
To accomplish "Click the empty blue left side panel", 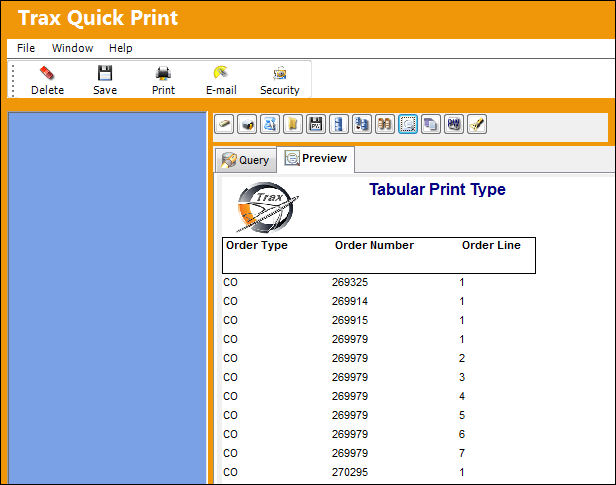I will coord(107,298).
